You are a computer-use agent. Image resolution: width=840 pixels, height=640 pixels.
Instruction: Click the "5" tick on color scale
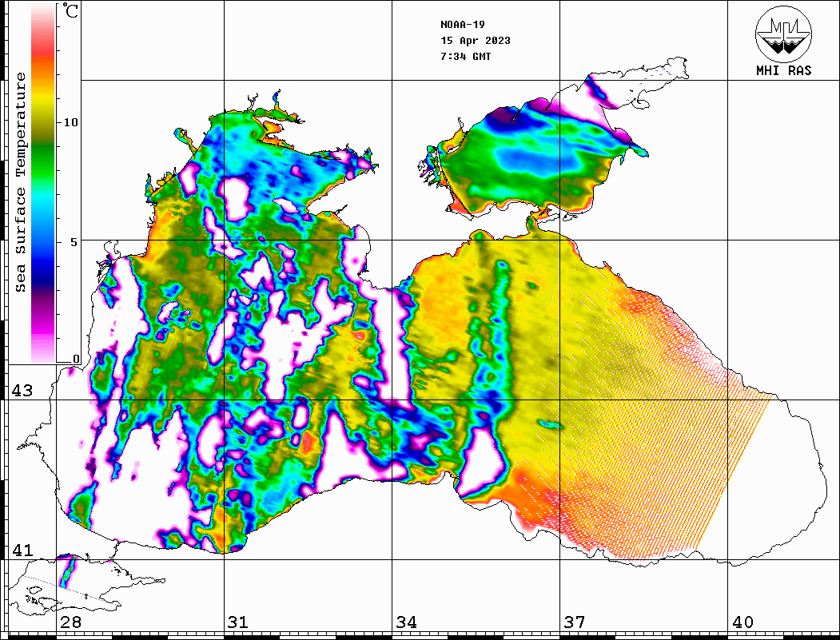point(74,242)
